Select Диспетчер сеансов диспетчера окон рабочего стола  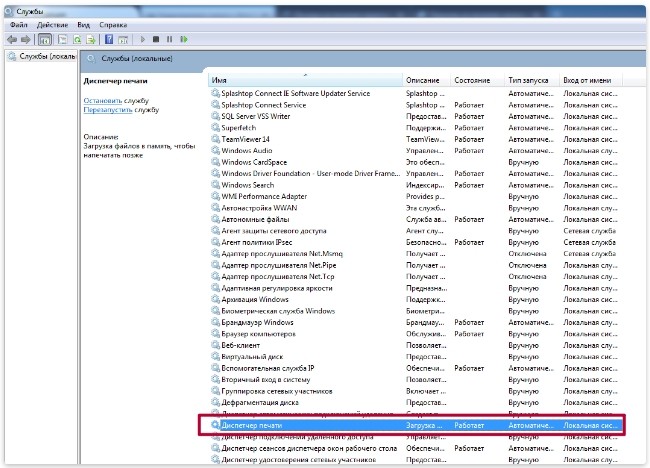pyautogui.click(x=416, y=448)
